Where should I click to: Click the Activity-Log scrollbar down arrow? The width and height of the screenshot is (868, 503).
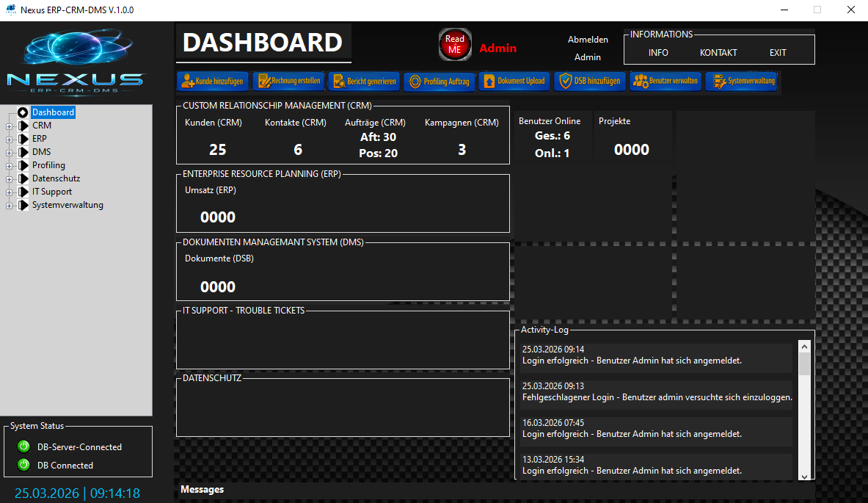(x=804, y=475)
